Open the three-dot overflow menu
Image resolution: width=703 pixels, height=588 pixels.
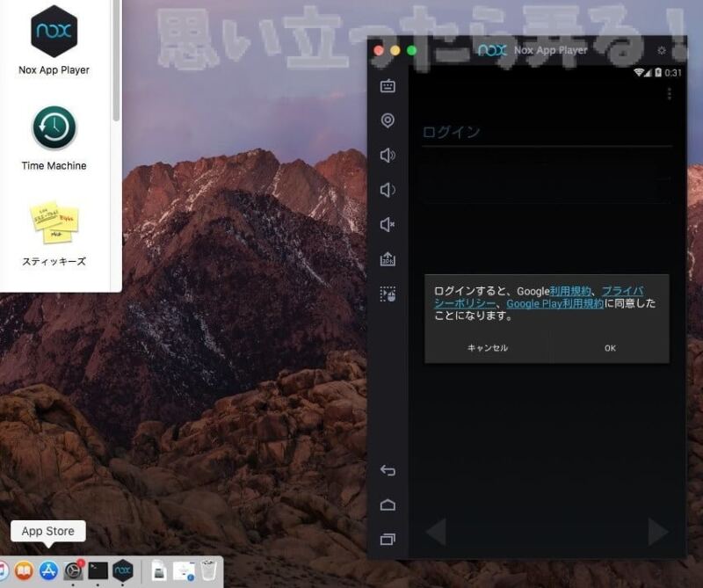pos(669,93)
